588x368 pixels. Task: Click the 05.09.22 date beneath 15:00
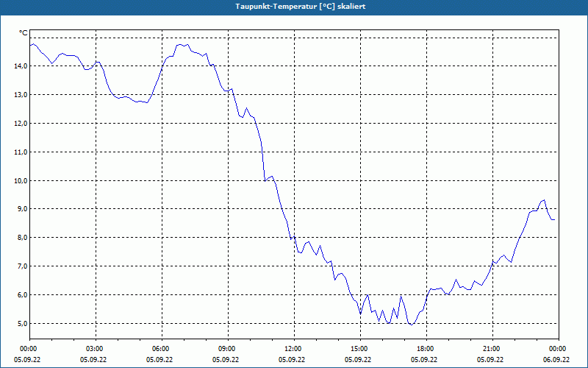tap(358, 359)
